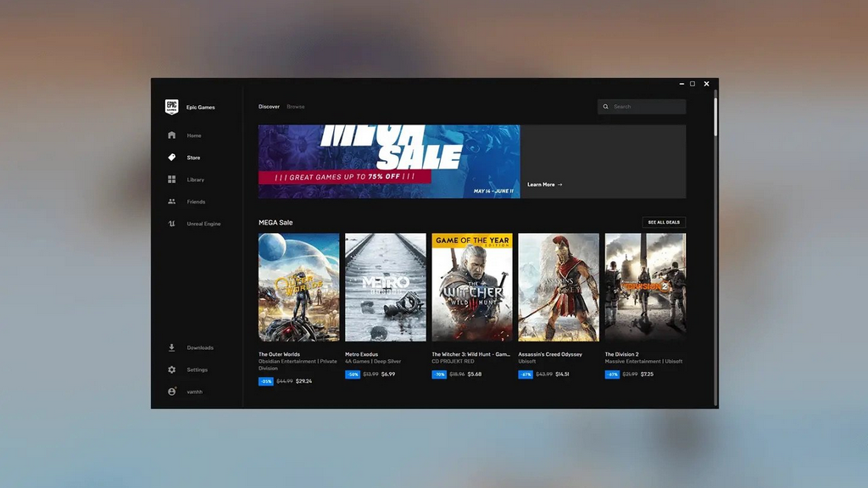868x488 pixels.
Task: Open Friends from the sidebar label
Action: 196,202
